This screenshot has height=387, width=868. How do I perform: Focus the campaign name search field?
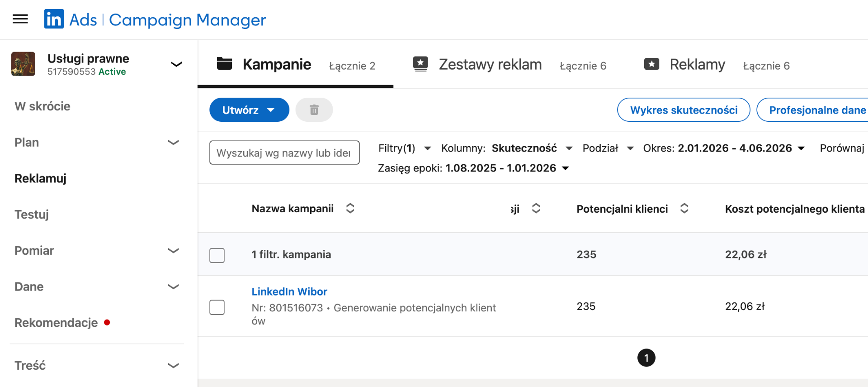(x=284, y=153)
